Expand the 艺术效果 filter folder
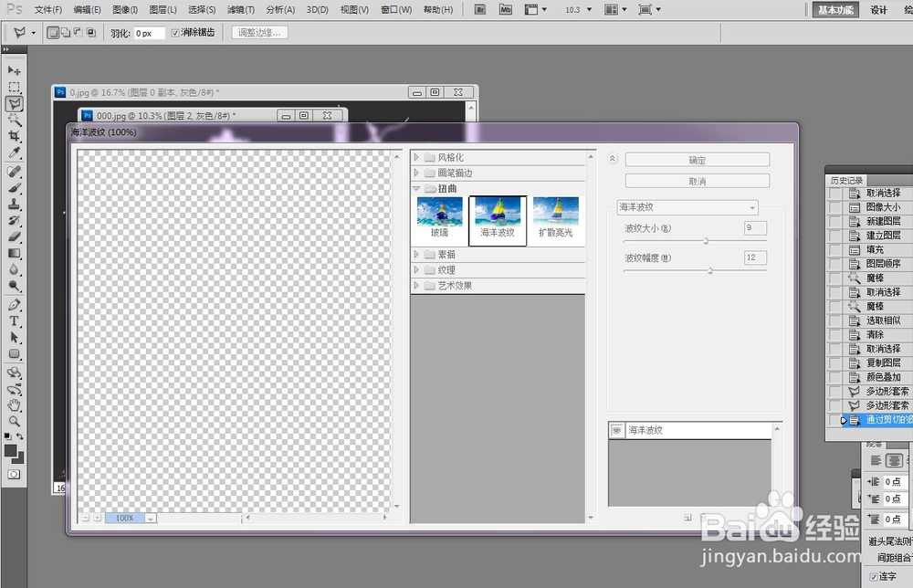Screen dimensions: 913x588 [x=417, y=284]
